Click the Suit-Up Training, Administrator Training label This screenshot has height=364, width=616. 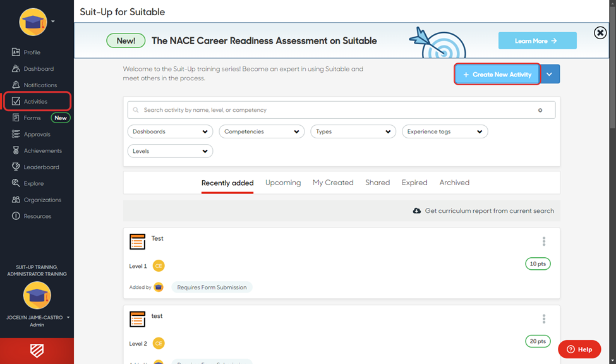pyautogui.click(x=37, y=270)
